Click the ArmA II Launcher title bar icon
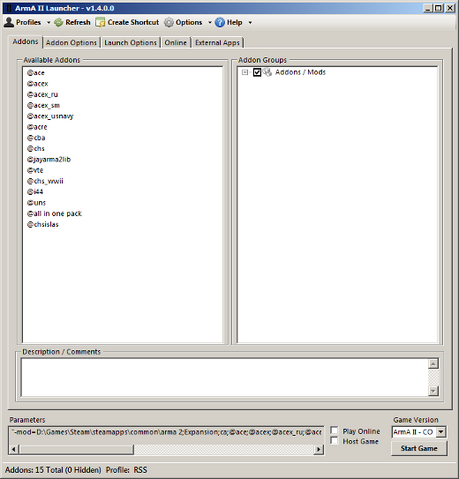This screenshot has width=459, height=479. point(9,8)
